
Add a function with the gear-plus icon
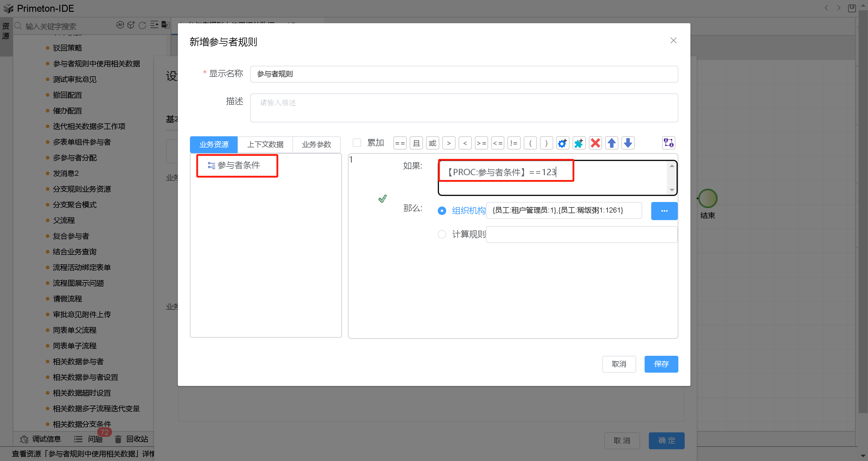pyautogui.click(x=562, y=143)
